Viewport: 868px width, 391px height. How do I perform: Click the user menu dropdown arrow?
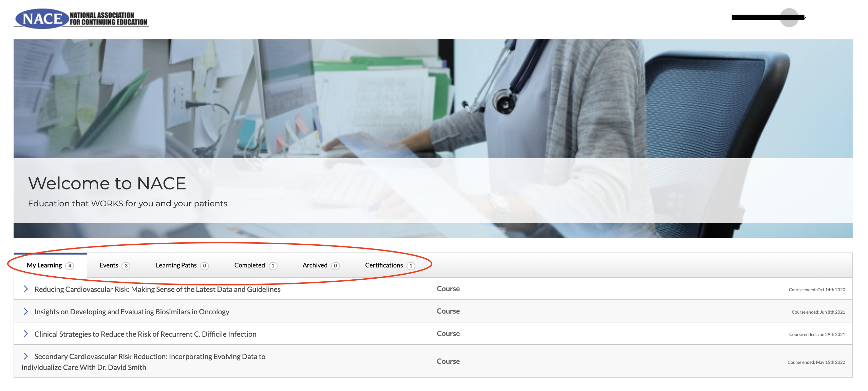click(x=805, y=18)
